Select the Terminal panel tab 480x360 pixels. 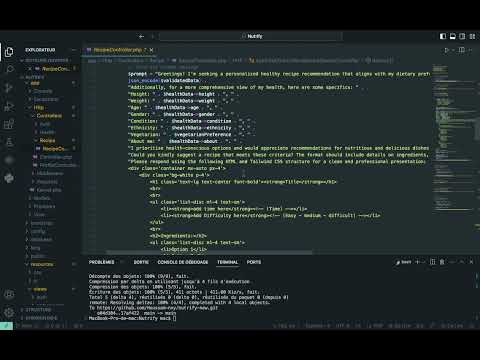click(228, 262)
